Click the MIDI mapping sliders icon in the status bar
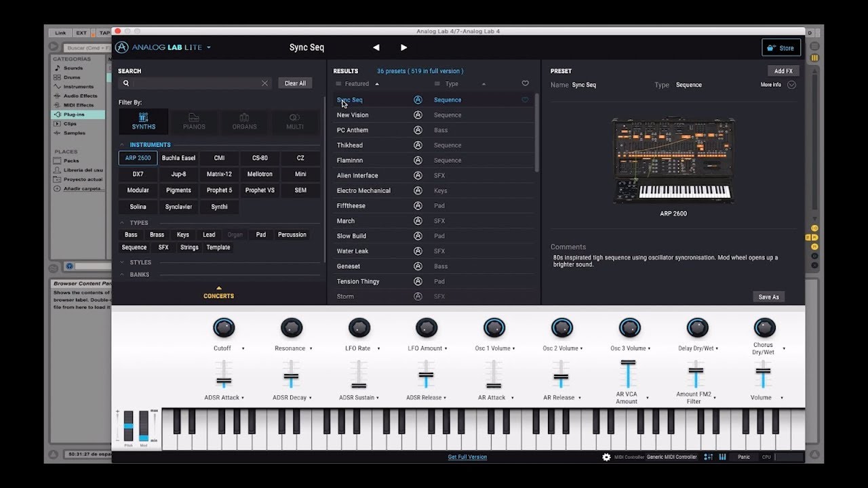Image resolution: width=868 pixels, height=488 pixels. (708, 457)
